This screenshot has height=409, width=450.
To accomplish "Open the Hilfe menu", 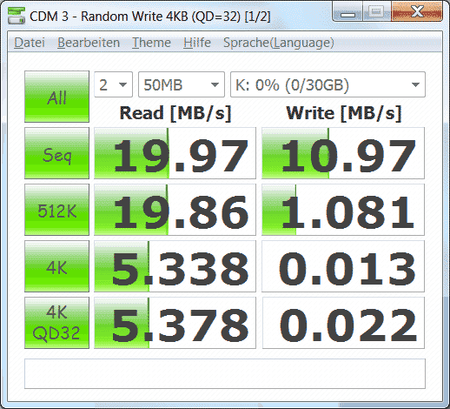I will coord(197,43).
